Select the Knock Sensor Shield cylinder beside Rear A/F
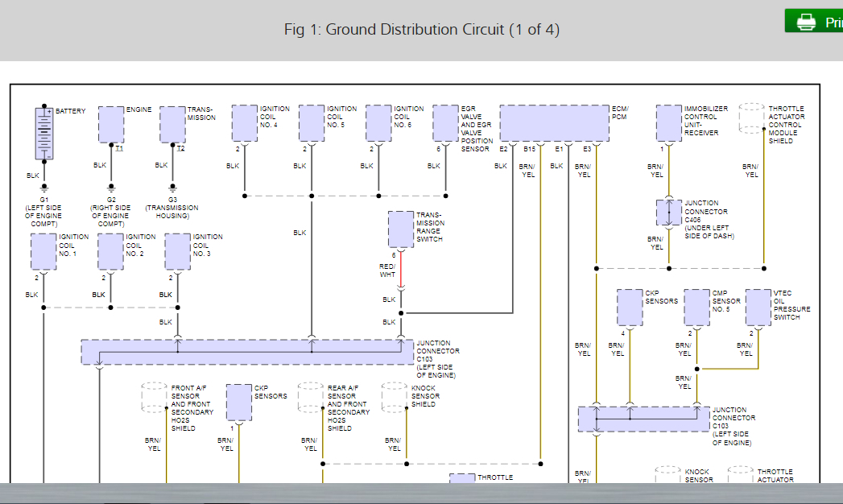 [394, 397]
